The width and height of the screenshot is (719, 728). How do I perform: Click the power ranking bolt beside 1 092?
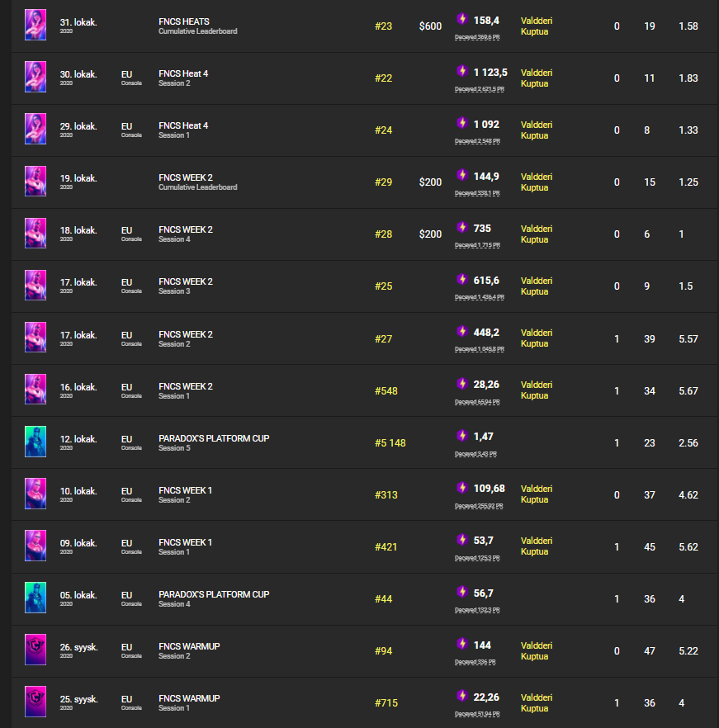click(x=461, y=122)
